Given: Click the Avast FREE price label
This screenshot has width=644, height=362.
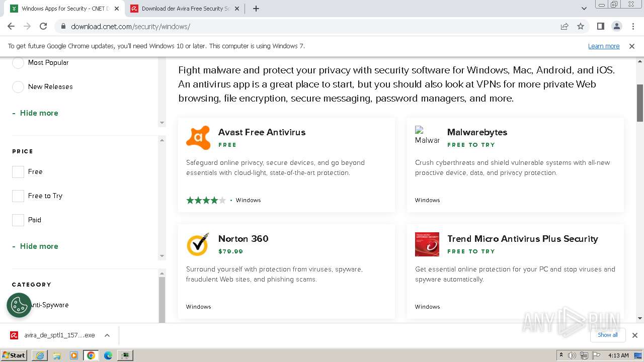Looking at the screenshot, I should [227, 145].
